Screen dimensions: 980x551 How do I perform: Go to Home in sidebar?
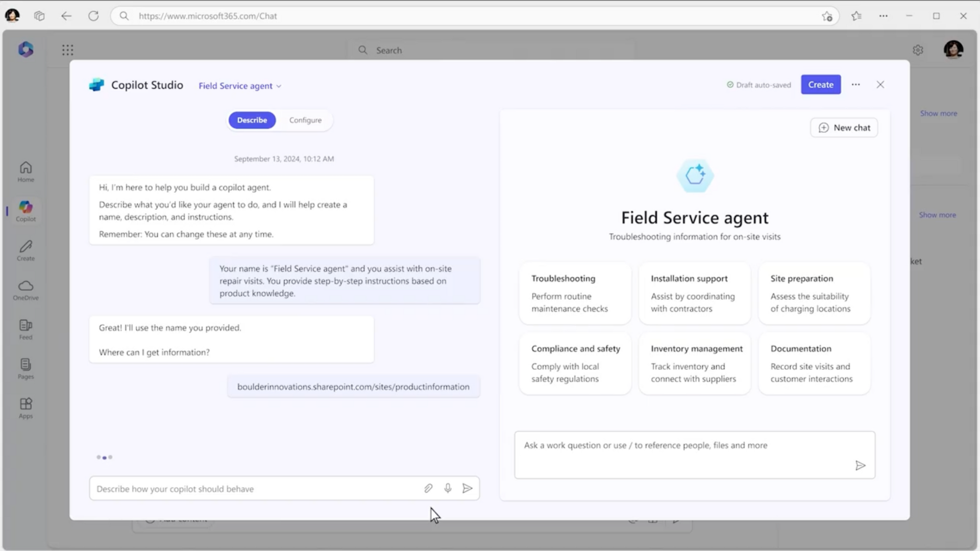(x=26, y=172)
